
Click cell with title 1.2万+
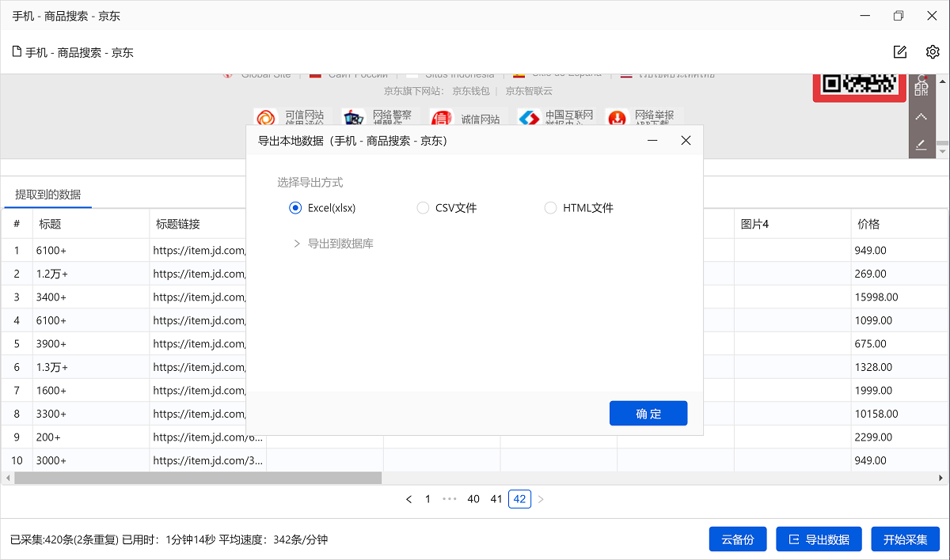tap(91, 274)
